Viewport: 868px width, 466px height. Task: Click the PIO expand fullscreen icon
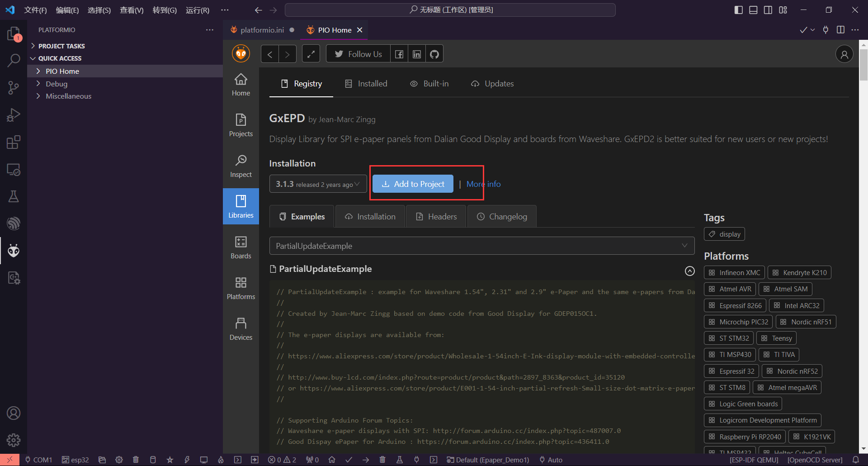(311, 54)
